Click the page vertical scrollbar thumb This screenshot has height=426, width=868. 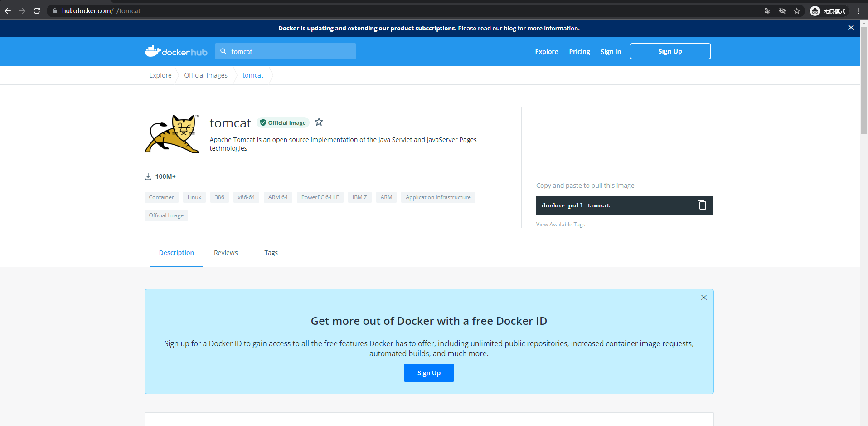tap(864, 81)
